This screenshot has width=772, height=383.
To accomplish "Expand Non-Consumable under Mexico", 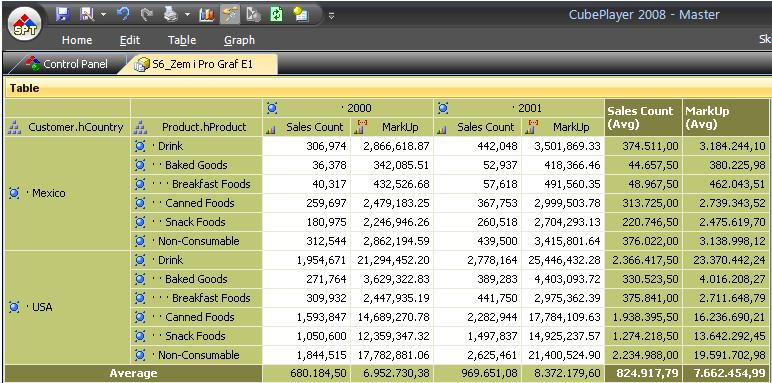I will pyautogui.click(x=140, y=241).
